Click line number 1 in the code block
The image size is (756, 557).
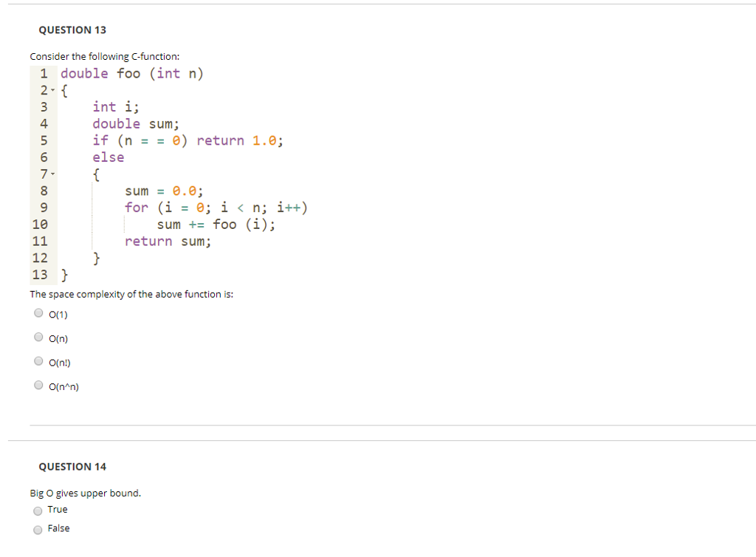click(x=43, y=73)
